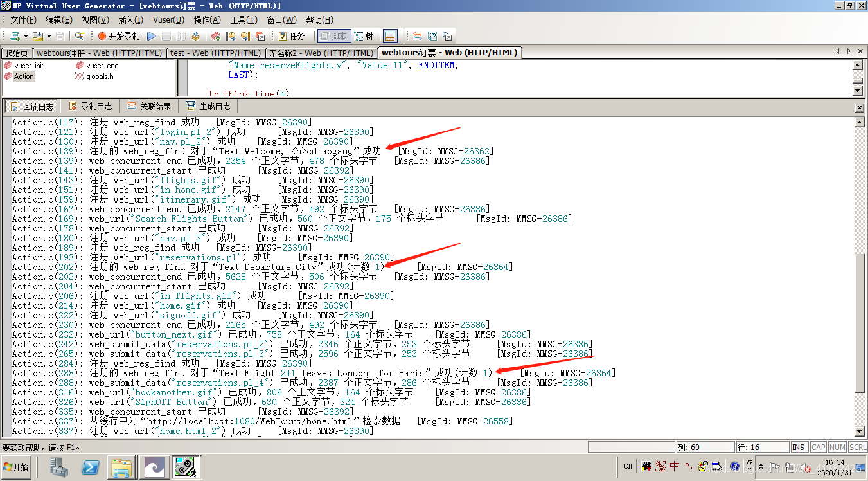Viewport: 868px width, 481px height.
Task: Click the 行: 16 status bar field
Action: click(763, 447)
